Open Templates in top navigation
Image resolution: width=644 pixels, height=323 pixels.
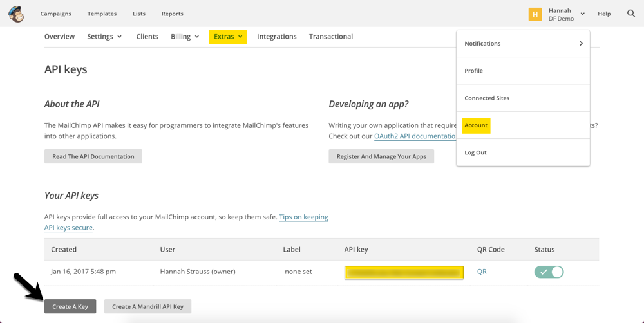tap(102, 14)
